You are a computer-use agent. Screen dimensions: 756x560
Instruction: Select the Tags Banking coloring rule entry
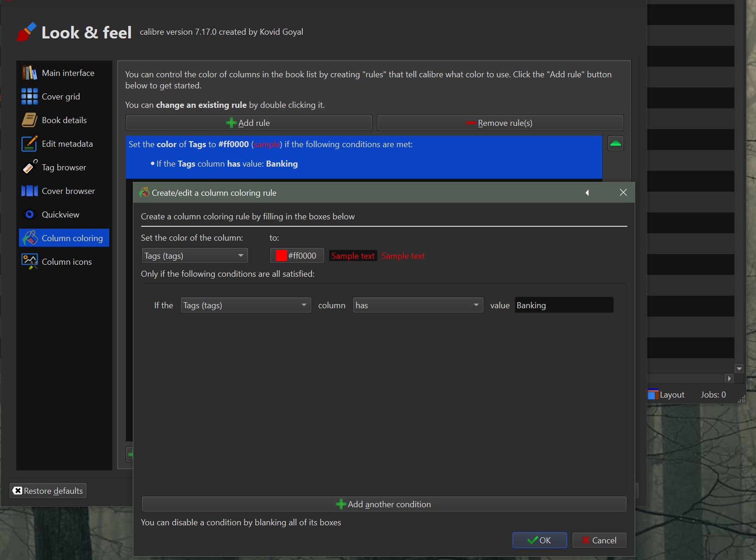coord(364,156)
